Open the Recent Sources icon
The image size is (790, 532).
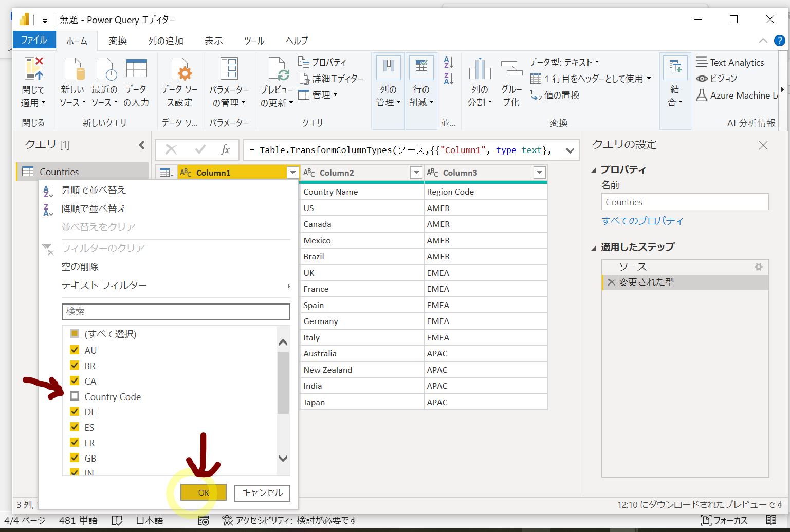pyautogui.click(x=106, y=69)
